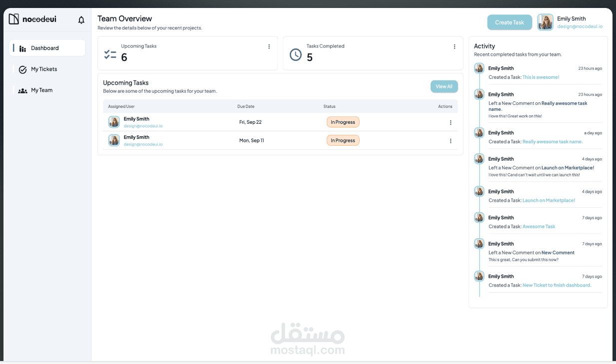Open Emily Smith's profile avatar
This screenshot has height=364, width=616.
point(545,22)
